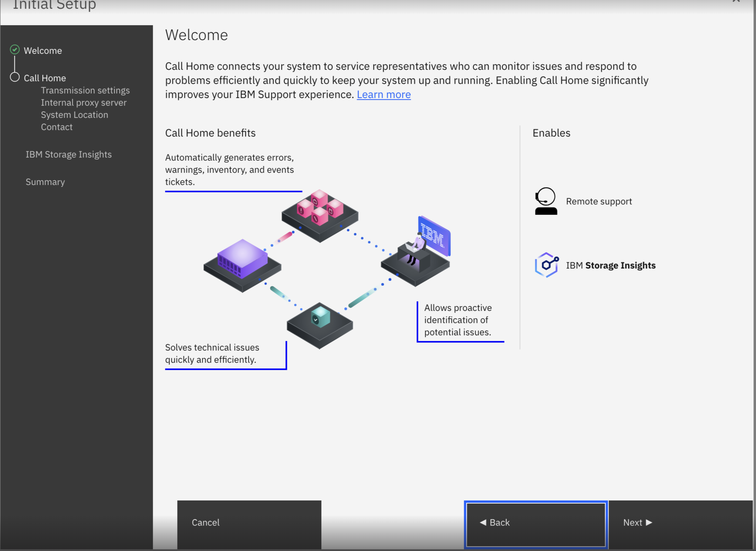Click the Enables heading
The width and height of the screenshot is (756, 551).
[551, 133]
